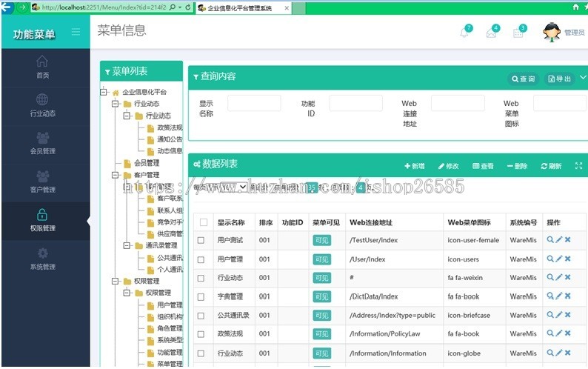
Task: Sort by Web连接地址 column header
Action: [x=371, y=222]
